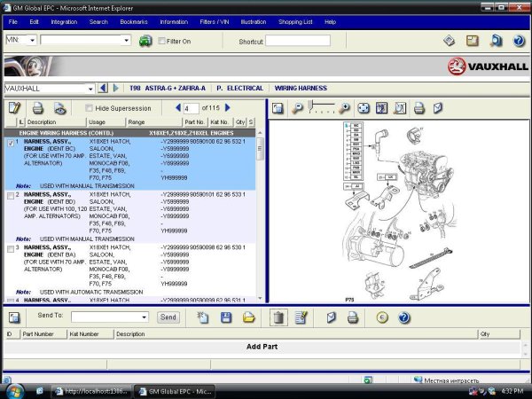Print the illustration using the printer icon

(419, 108)
